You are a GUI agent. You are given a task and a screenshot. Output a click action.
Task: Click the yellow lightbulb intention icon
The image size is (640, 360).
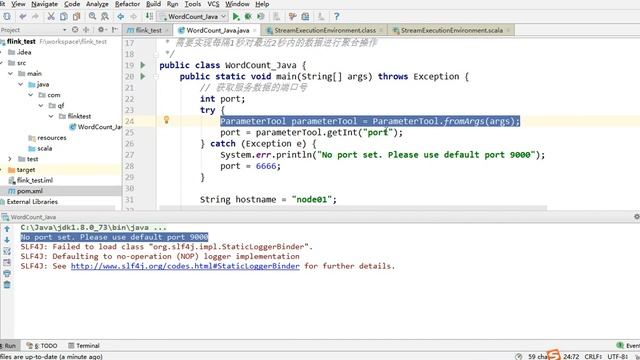click(x=167, y=120)
